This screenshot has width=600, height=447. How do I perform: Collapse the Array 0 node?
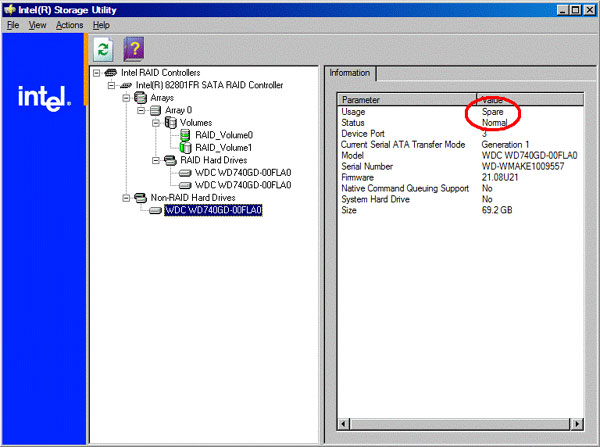tap(141, 111)
